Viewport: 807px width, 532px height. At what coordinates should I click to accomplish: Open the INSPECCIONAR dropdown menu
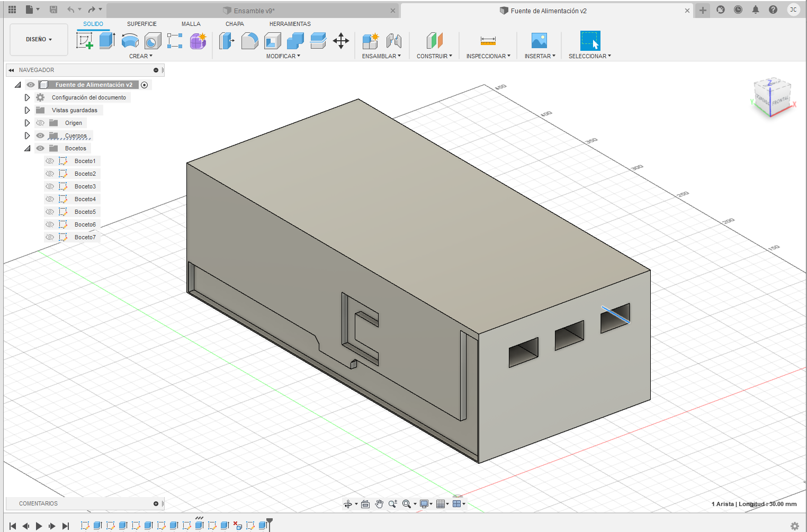pos(488,56)
